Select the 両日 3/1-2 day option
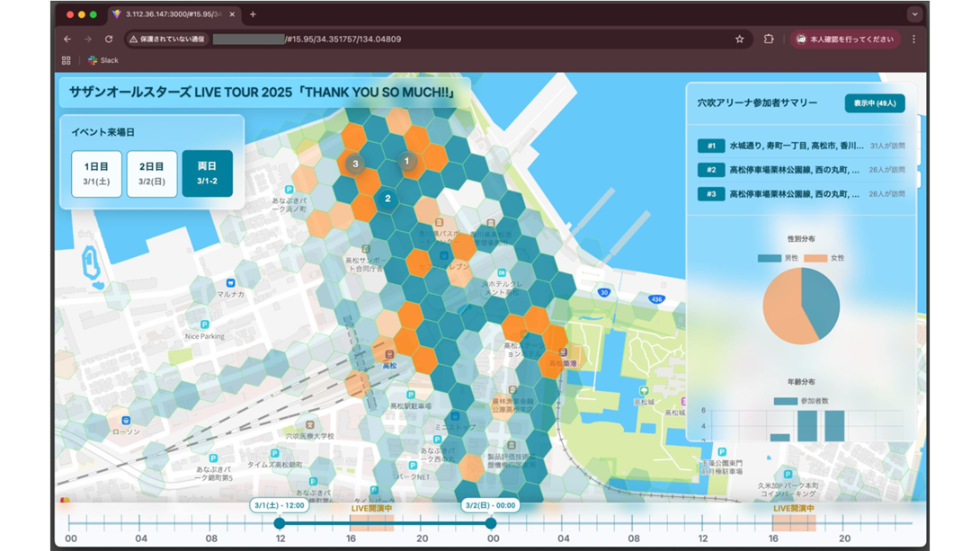Screen dimensions: 980x551 click(x=207, y=173)
